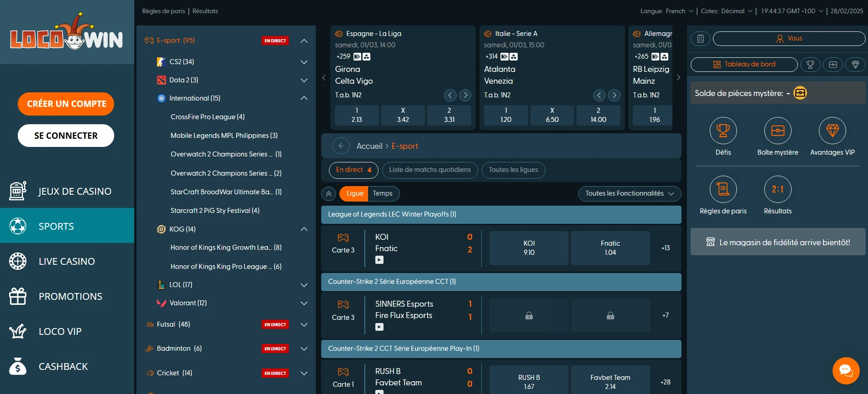Go back using the breadcrumb arrow
This screenshot has height=394, width=868.
[341, 146]
